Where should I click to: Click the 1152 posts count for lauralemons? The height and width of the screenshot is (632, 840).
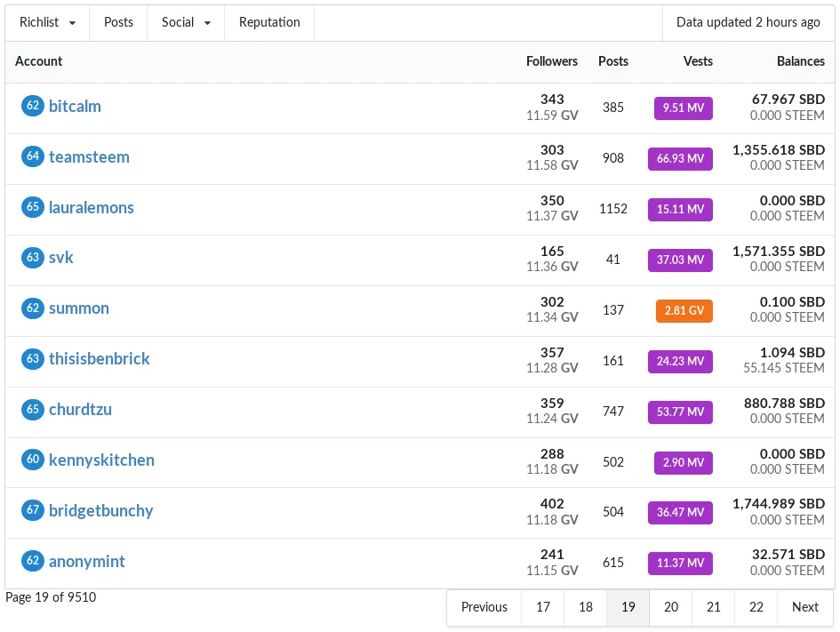[612, 209]
